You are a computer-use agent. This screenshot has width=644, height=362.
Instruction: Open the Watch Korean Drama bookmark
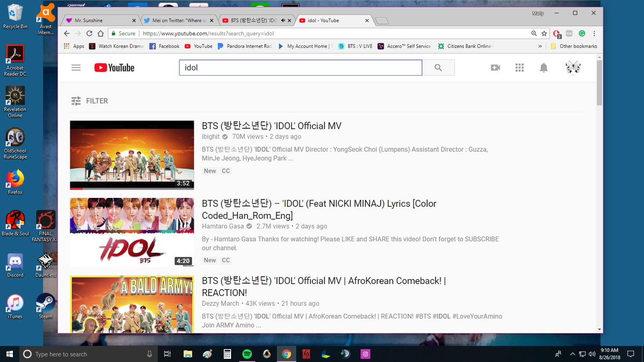[116, 46]
